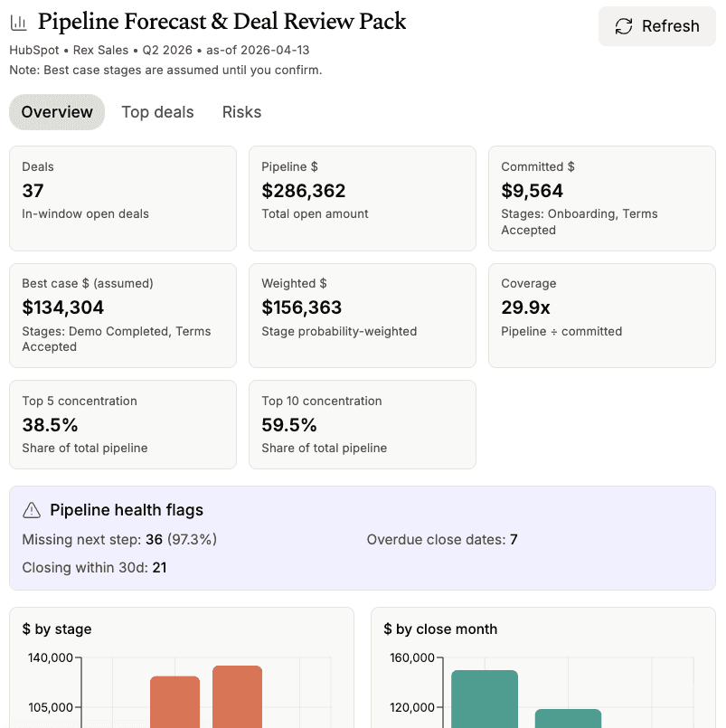
Task: Open the Top 10 concentration card
Action: (362, 424)
